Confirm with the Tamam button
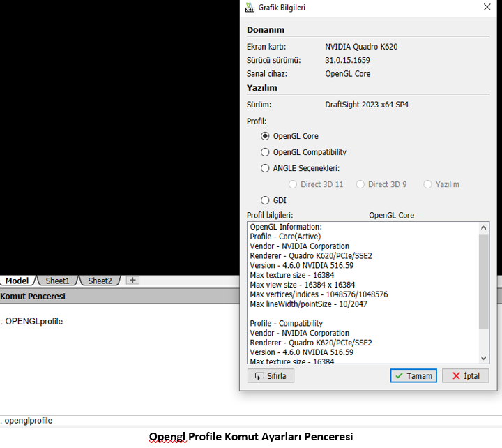Screen dimensions: 502x448 click(x=413, y=375)
